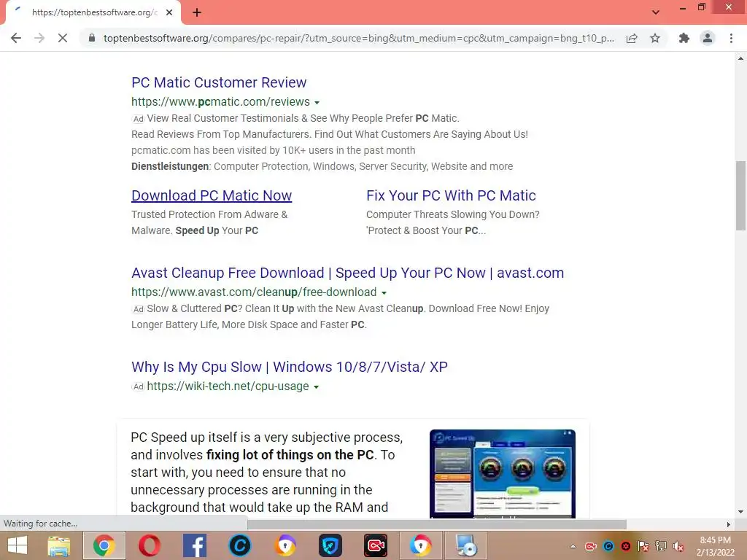The height and width of the screenshot is (560, 747).
Task: Open the muted volume tray icon
Action: [678, 546]
